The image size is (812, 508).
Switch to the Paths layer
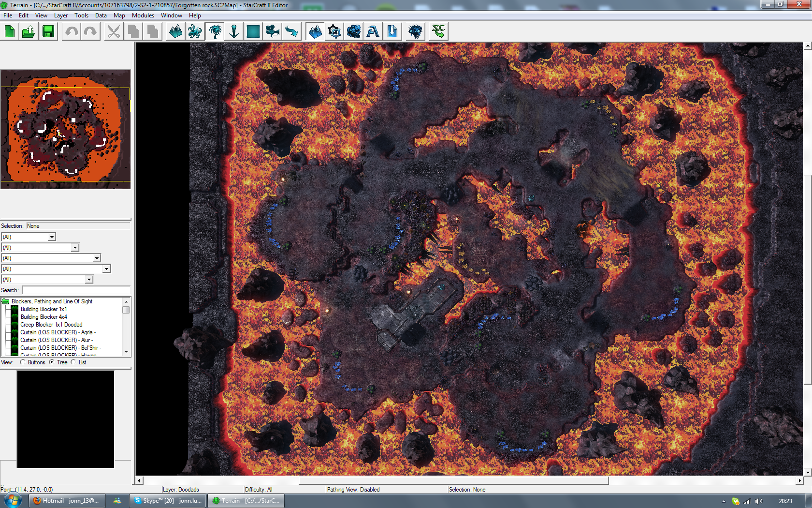tap(292, 32)
